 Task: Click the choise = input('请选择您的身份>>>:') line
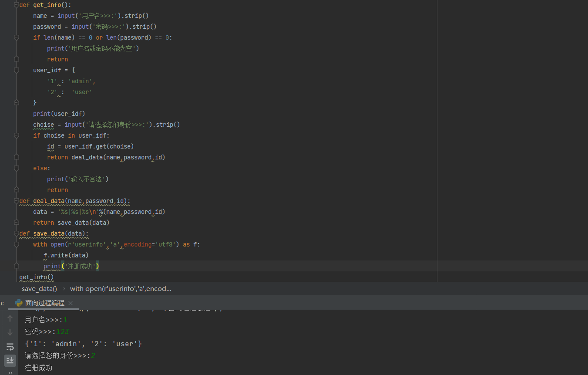(107, 125)
